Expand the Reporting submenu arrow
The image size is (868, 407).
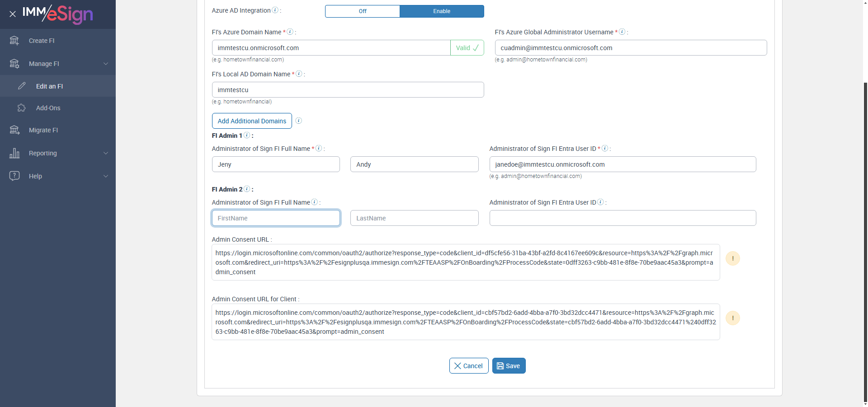pos(106,153)
